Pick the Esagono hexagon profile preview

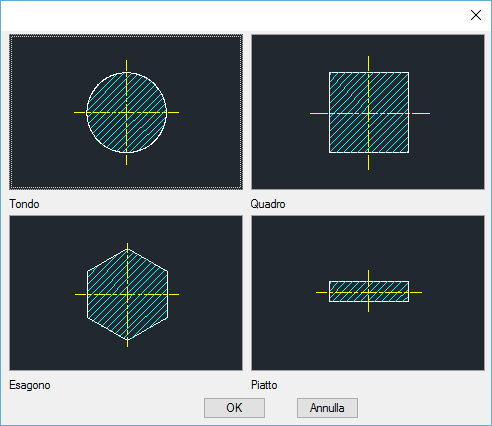click(x=126, y=293)
